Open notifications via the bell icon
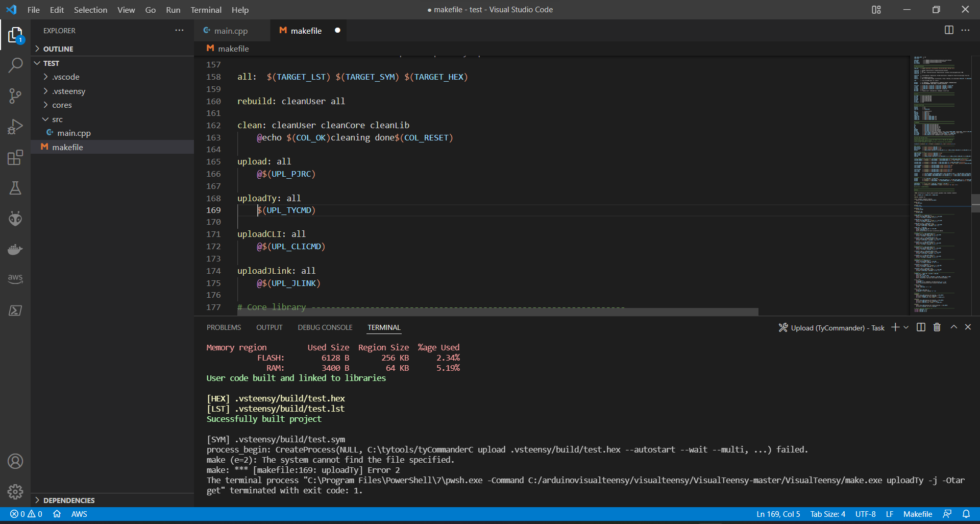 point(966,514)
